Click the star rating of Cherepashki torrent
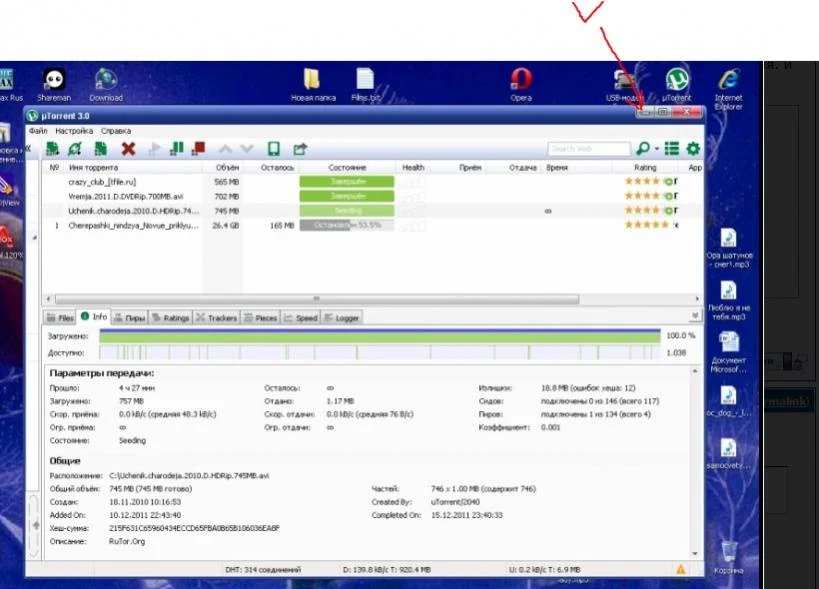The width and height of the screenshot is (819, 589). tap(647, 225)
